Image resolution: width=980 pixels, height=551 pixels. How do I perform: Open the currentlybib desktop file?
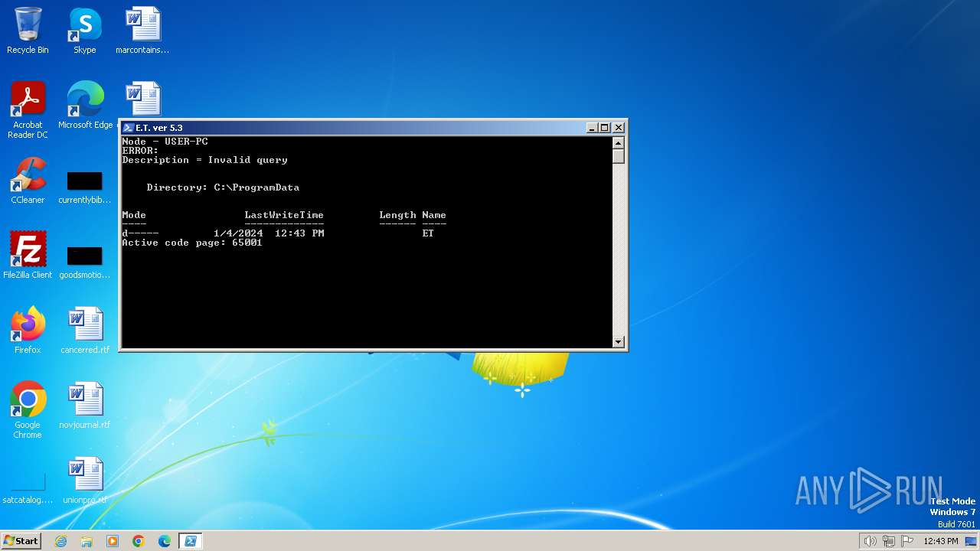pyautogui.click(x=84, y=186)
